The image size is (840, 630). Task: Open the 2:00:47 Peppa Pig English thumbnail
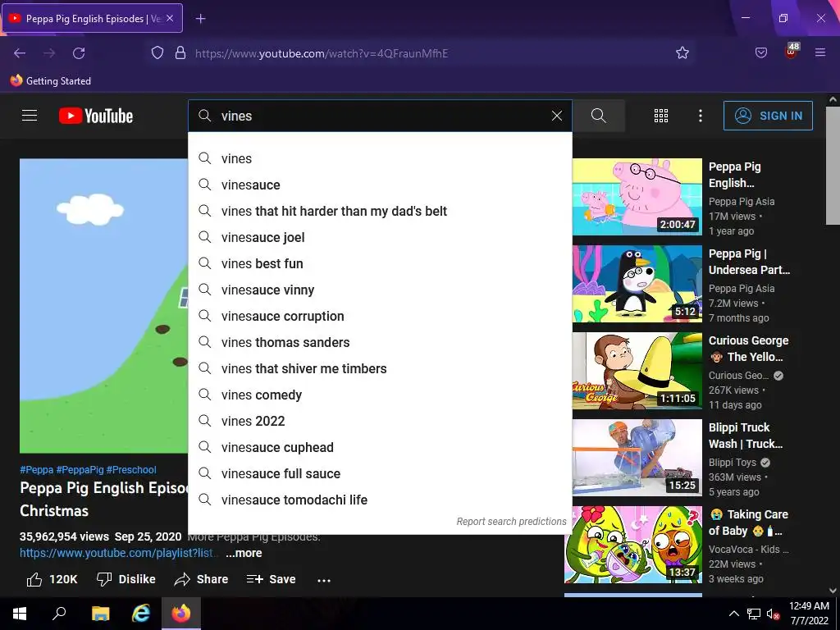[637, 197]
